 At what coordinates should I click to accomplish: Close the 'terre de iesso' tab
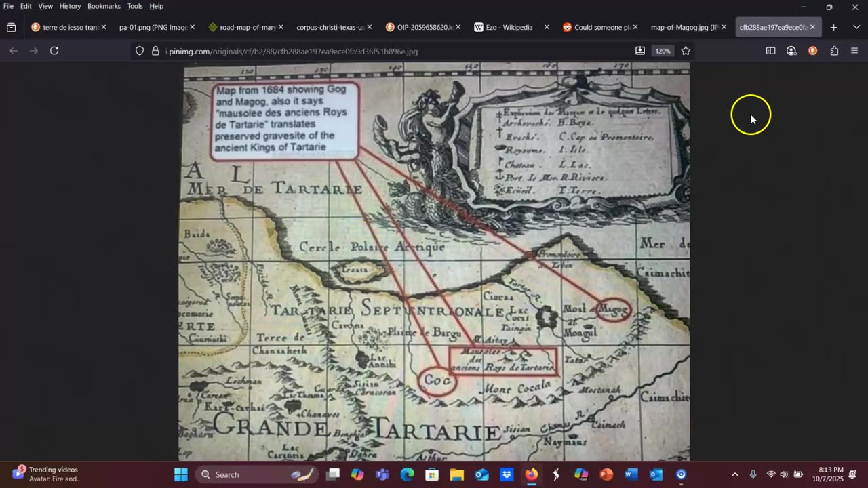tap(104, 28)
